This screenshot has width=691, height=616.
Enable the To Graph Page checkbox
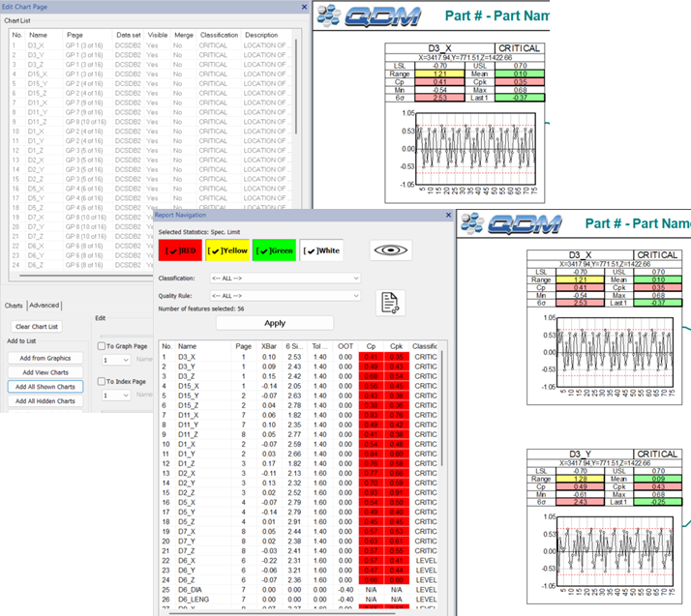pyautogui.click(x=102, y=346)
